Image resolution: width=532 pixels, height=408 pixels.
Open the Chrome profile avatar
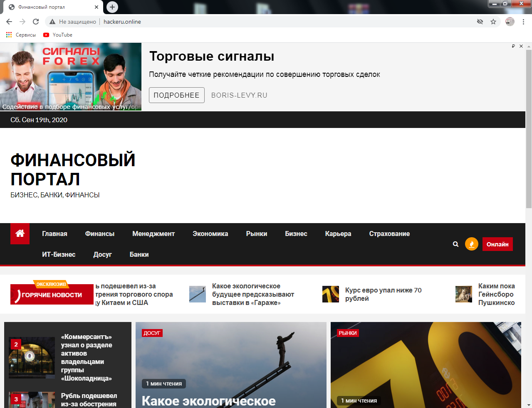coord(510,22)
